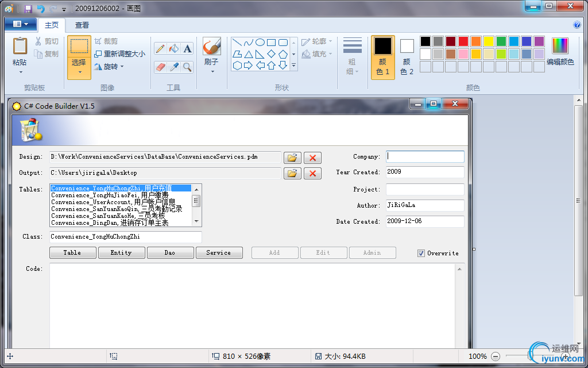Click the Paint Help question mark icon
This screenshot has height=368, width=588.
[x=577, y=25]
